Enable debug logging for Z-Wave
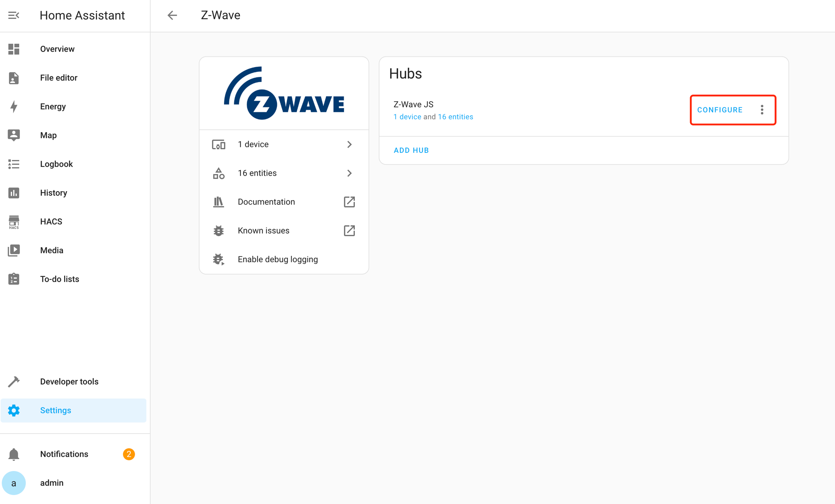 point(278,259)
